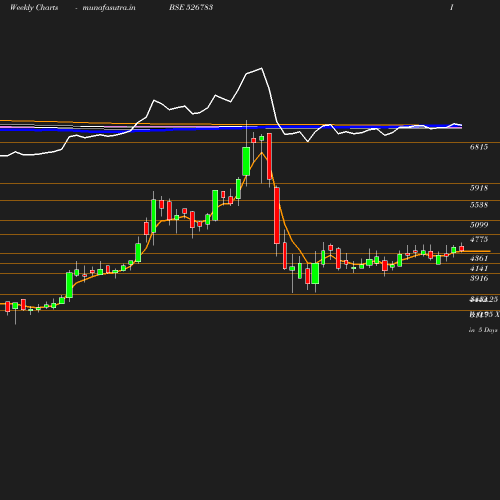Image resolution: width=500 pixels, height=500 pixels.
Task: Click the munafasutra.in watermark label
Action: [x=109, y=7]
